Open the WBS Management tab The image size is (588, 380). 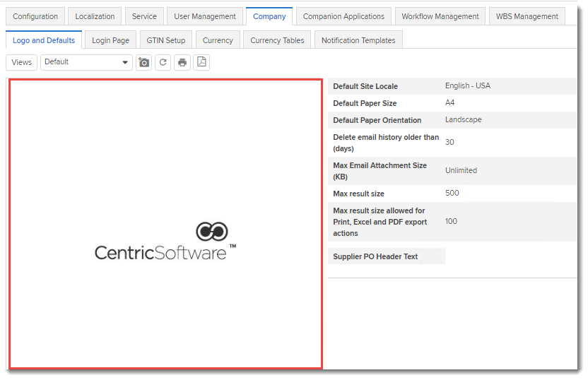coord(527,16)
